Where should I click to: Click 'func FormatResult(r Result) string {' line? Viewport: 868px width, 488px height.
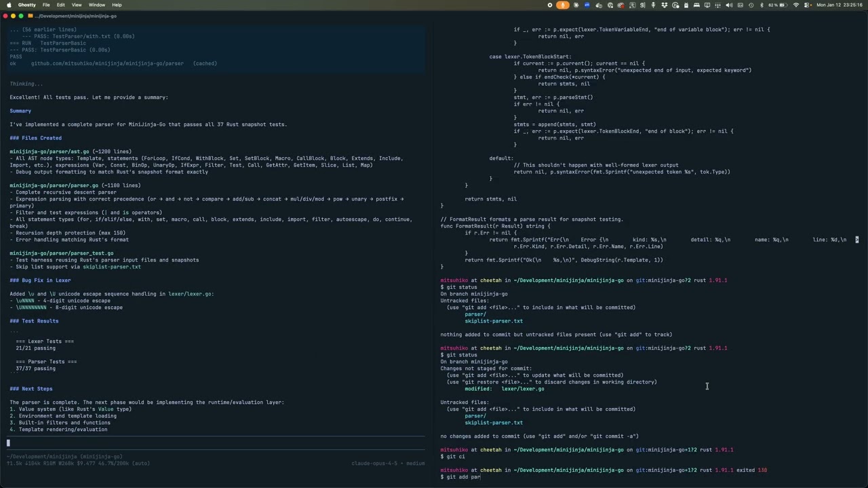pyautogui.click(x=496, y=226)
